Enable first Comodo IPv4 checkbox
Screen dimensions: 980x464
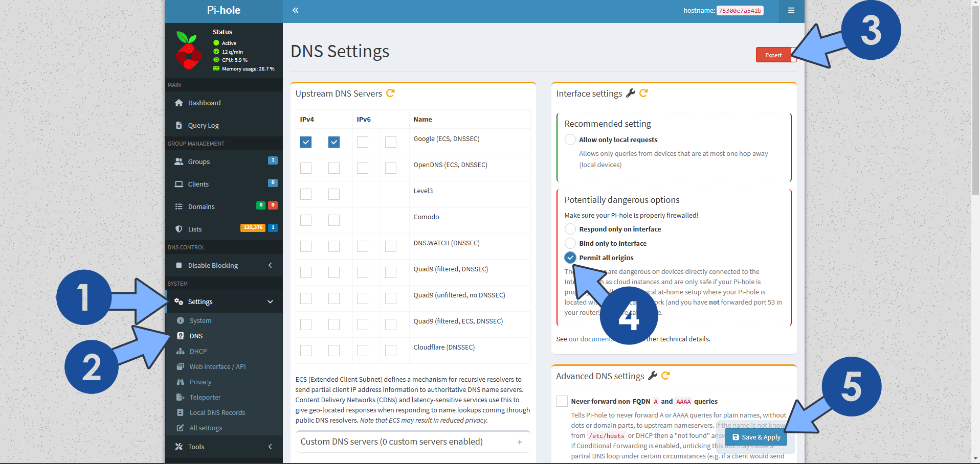(x=306, y=220)
